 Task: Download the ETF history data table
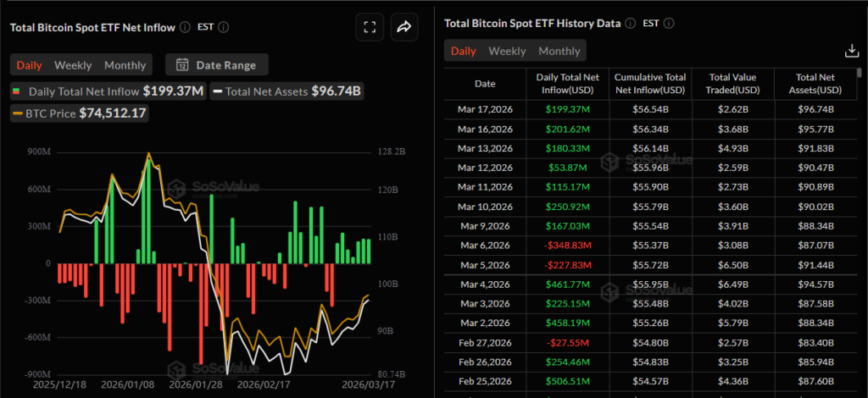852,51
